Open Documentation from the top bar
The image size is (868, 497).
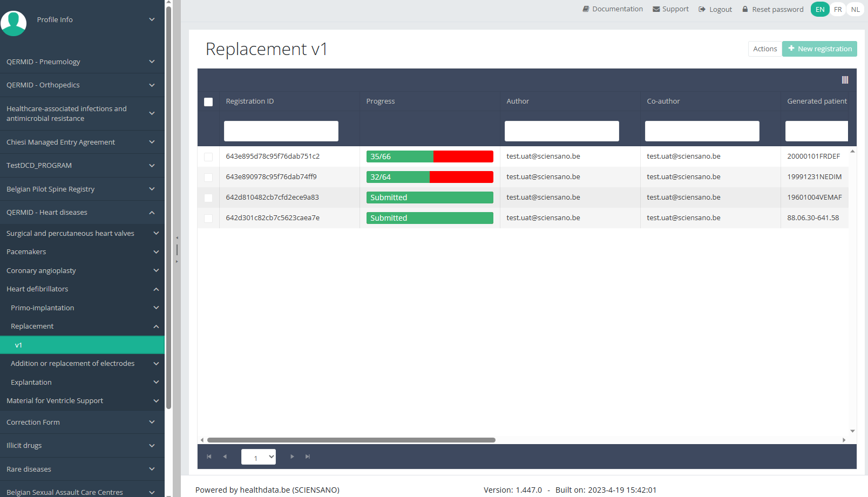(x=613, y=9)
